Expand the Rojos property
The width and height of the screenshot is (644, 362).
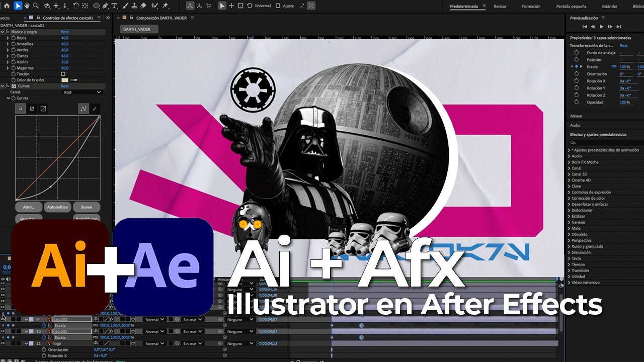[x=8, y=38]
